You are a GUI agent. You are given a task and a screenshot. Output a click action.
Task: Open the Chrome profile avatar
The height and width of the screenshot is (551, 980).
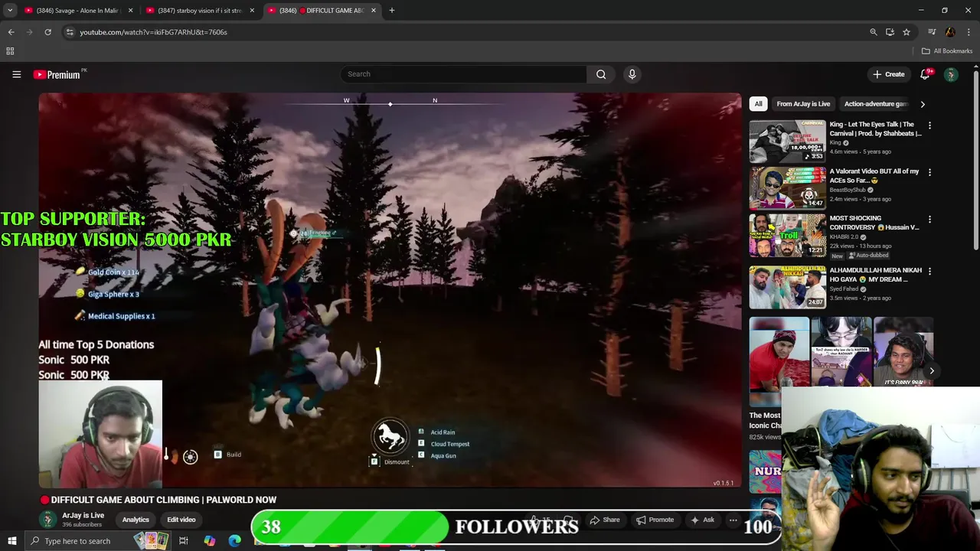coord(950,32)
